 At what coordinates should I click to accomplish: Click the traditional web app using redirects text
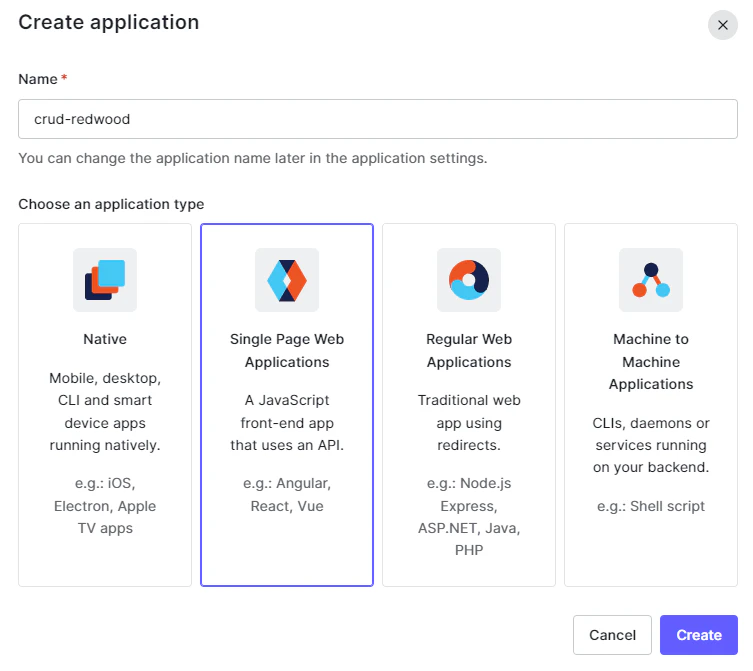[469, 423]
